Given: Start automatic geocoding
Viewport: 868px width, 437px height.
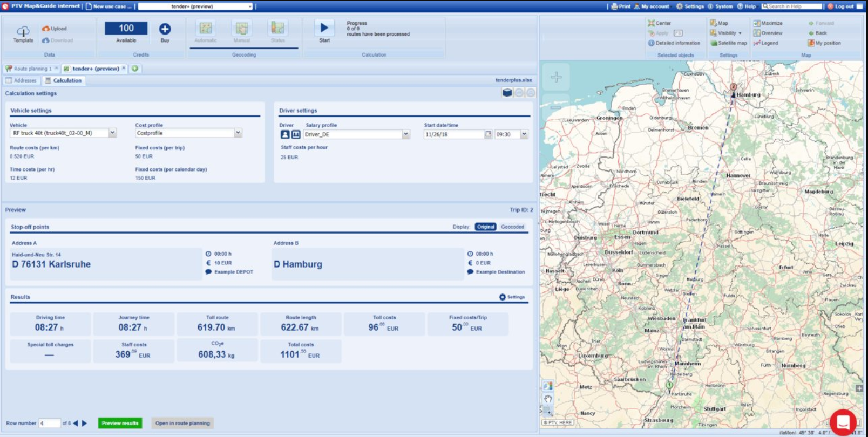Looking at the screenshot, I should [x=206, y=28].
